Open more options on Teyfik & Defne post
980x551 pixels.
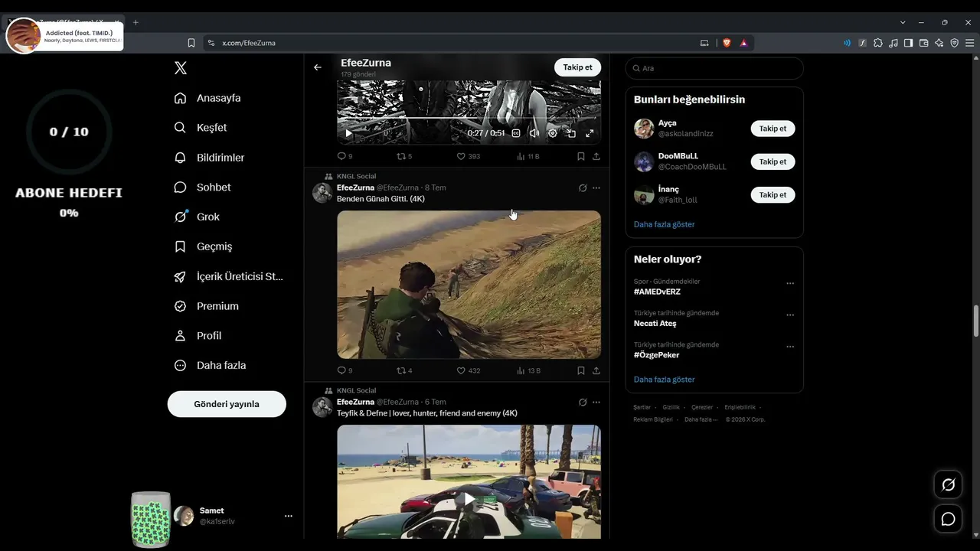coord(596,402)
